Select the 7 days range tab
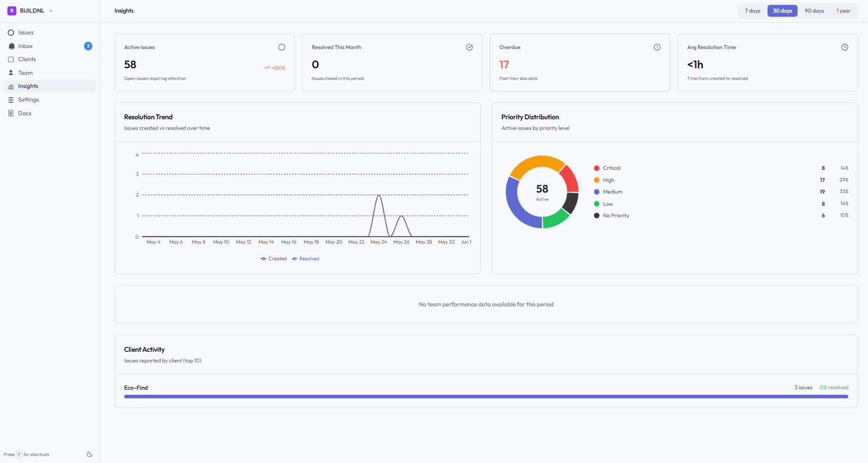 (x=752, y=11)
